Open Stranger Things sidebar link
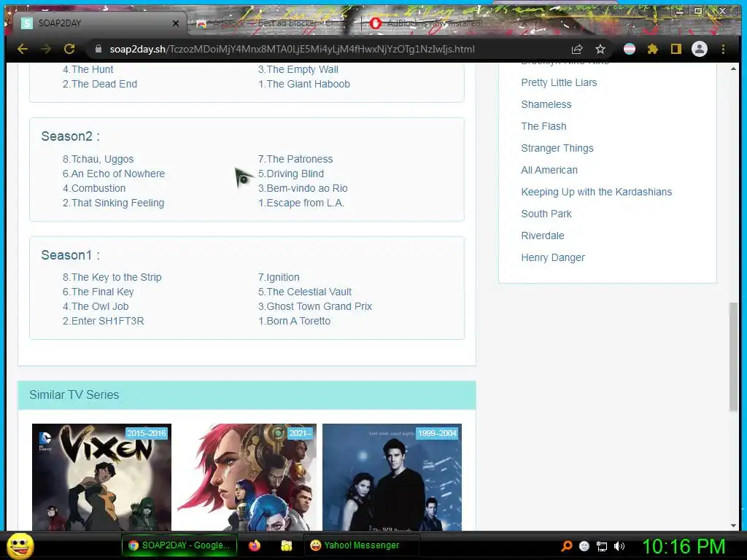Viewport: 747px width, 560px height. (557, 149)
